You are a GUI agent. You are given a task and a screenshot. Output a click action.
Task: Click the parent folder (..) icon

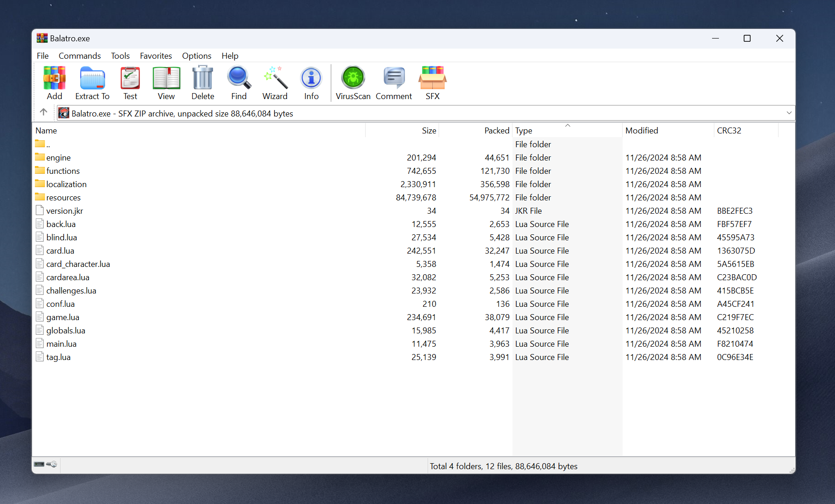(x=40, y=144)
